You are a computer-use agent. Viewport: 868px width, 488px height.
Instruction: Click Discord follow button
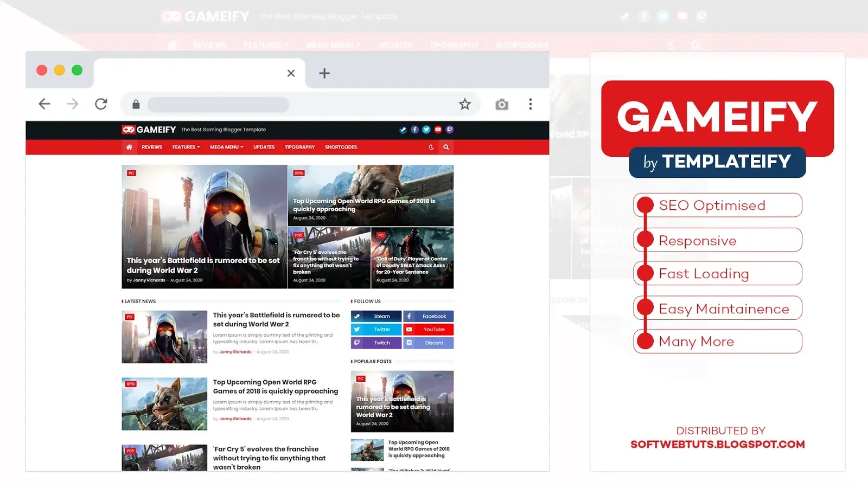click(429, 343)
